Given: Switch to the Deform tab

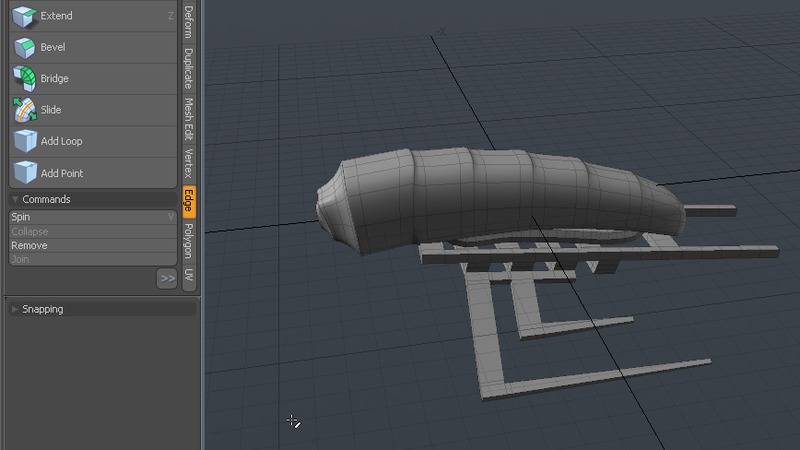Looking at the screenshot, I should pos(189,21).
